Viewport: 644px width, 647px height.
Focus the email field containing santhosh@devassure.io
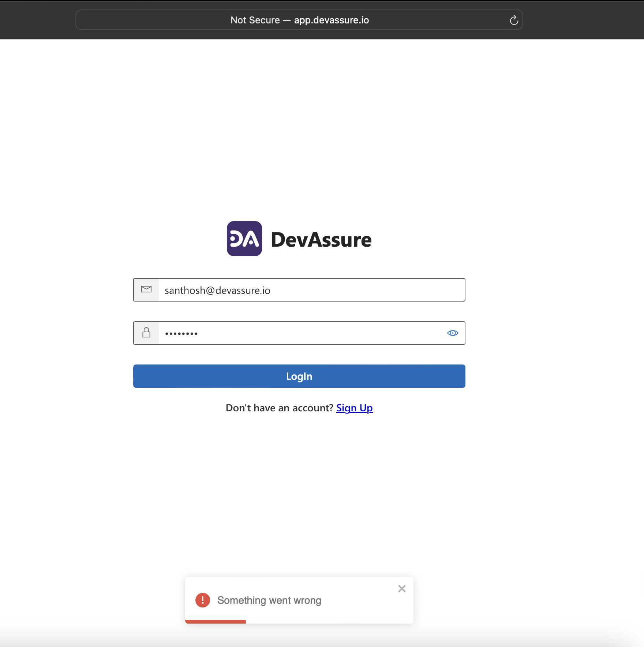[311, 290]
